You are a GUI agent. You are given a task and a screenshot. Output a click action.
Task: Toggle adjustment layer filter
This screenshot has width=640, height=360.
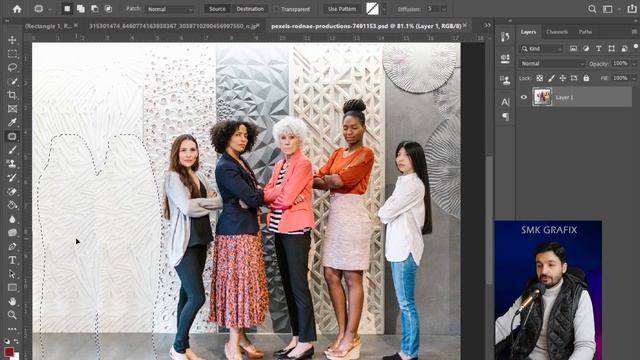(586, 49)
